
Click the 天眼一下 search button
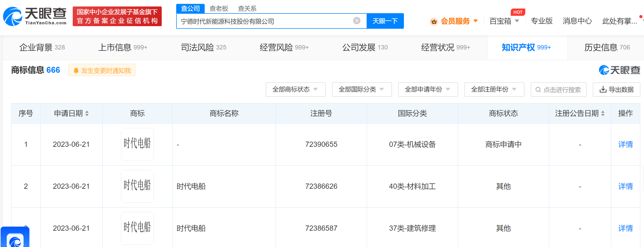385,21
